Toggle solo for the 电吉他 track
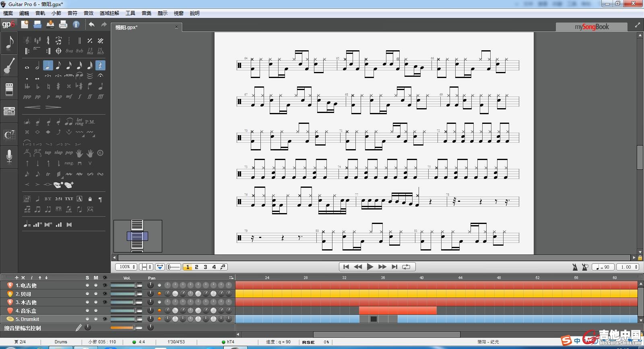 click(87, 285)
